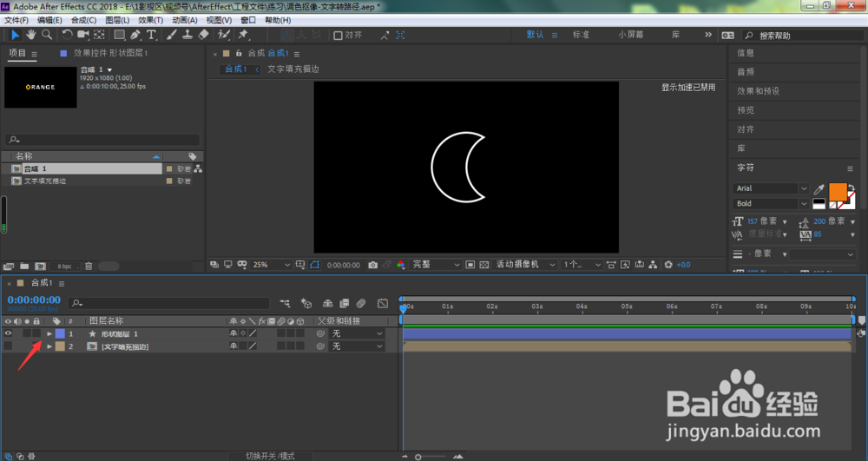Open the 25% magnification dropdown
Image resolution: width=868 pixels, height=461 pixels.
(x=271, y=265)
